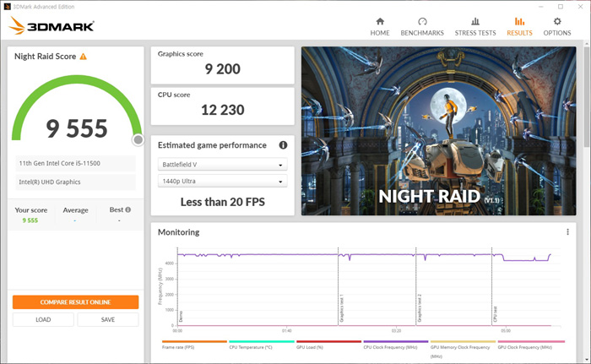
Task: Click Your score value 9 555
Action: pos(30,220)
